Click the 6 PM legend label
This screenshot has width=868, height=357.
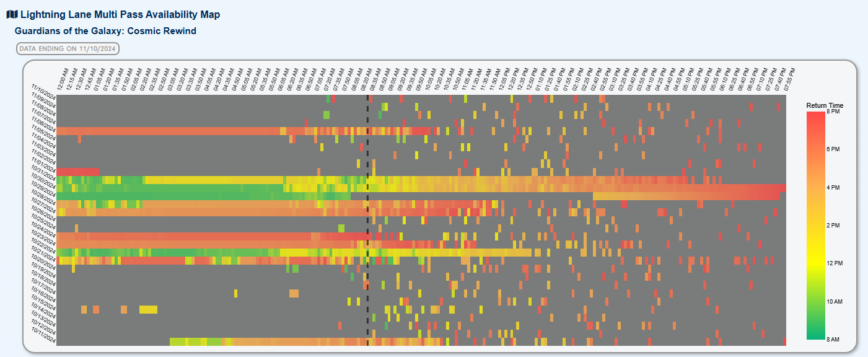point(833,149)
